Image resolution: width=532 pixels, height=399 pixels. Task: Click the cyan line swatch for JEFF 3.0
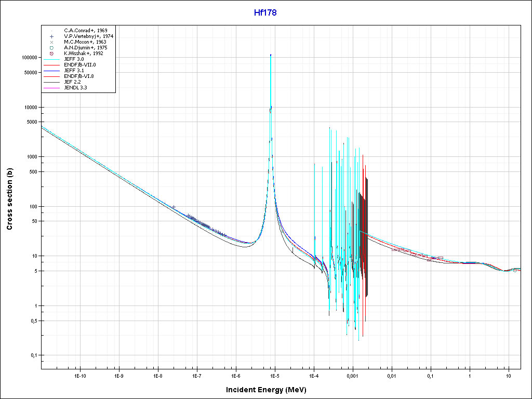click(x=52, y=59)
